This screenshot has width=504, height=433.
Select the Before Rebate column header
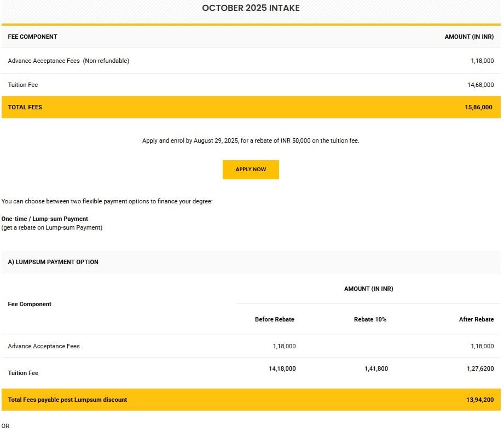(x=274, y=319)
